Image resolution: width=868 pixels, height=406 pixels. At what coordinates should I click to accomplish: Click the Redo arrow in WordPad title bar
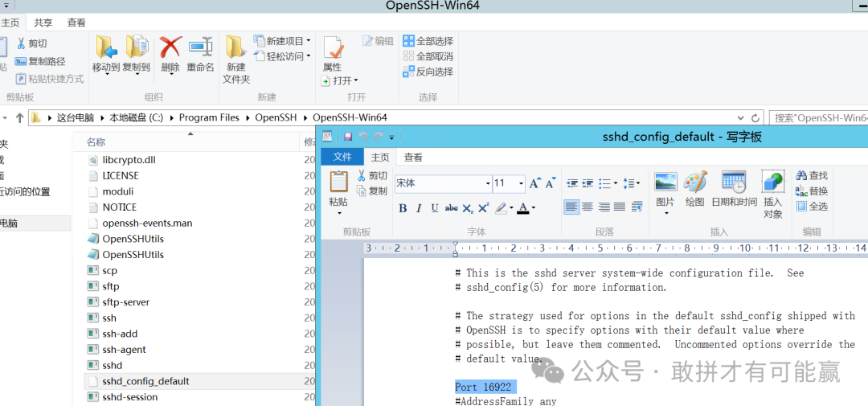[379, 137]
